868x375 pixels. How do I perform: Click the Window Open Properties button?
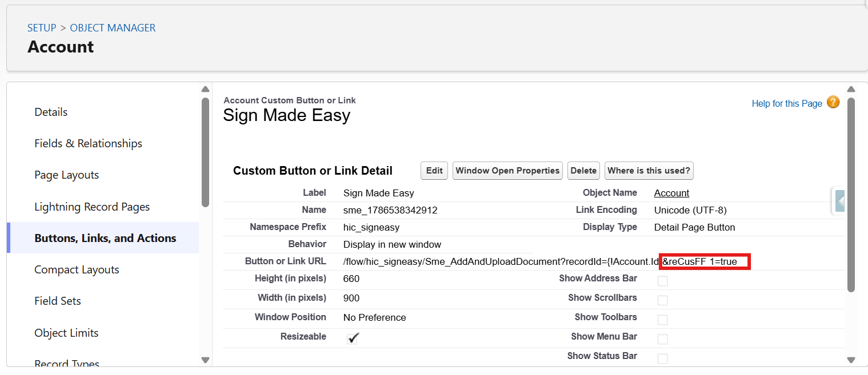point(507,171)
